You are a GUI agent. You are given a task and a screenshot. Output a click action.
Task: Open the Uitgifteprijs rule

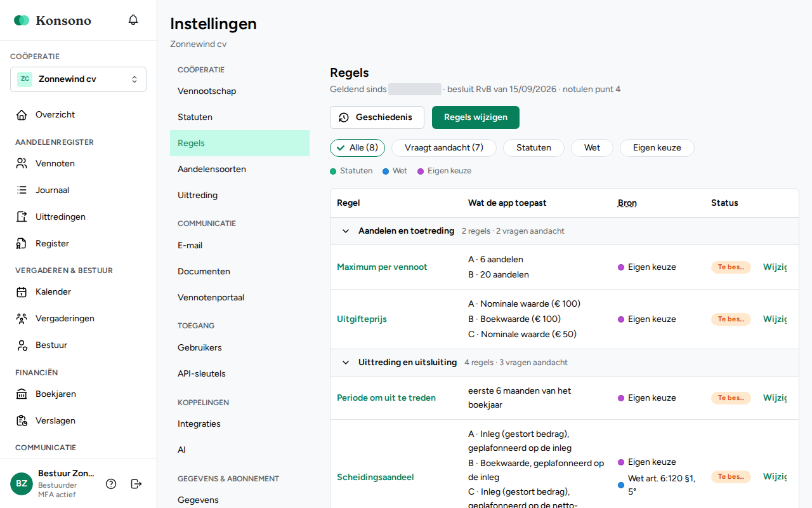pos(362,319)
